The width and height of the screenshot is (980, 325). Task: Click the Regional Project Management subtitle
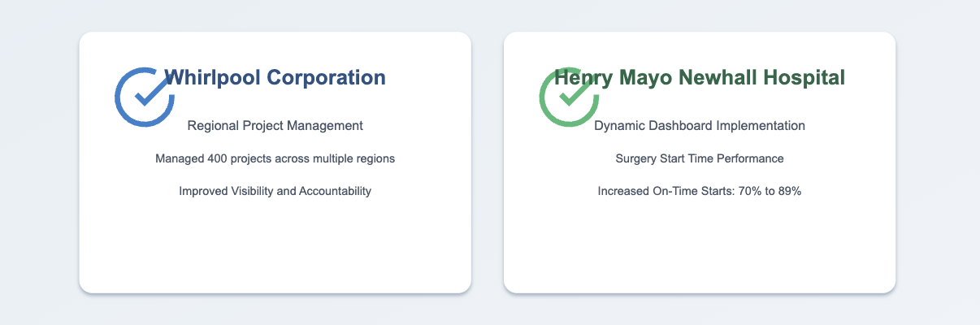coord(275,126)
